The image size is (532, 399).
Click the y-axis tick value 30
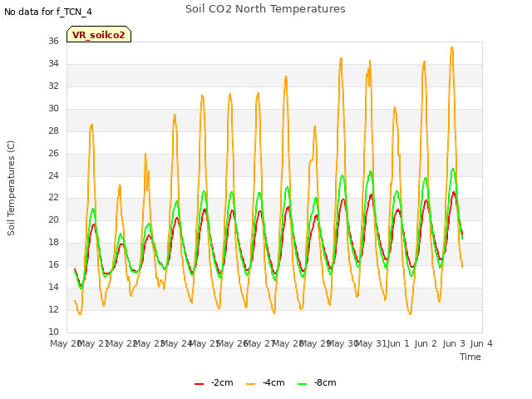(53, 108)
